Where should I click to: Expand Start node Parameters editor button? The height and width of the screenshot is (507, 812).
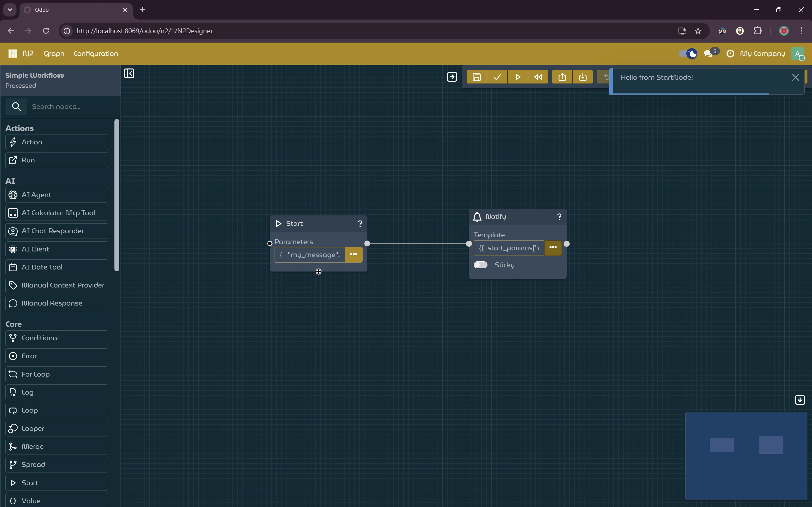(x=353, y=255)
